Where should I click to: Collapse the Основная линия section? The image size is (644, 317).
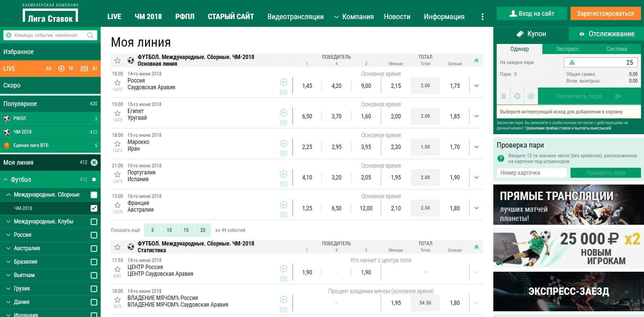477,60
